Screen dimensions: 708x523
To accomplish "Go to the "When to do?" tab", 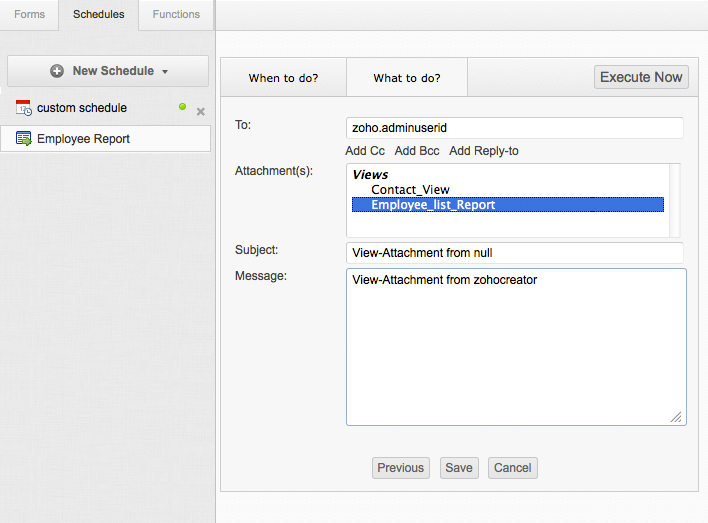I will pyautogui.click(x=283, y=78).
